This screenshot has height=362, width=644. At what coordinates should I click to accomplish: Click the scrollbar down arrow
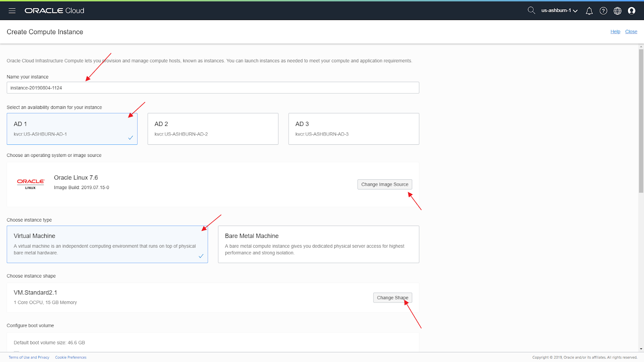641,349
